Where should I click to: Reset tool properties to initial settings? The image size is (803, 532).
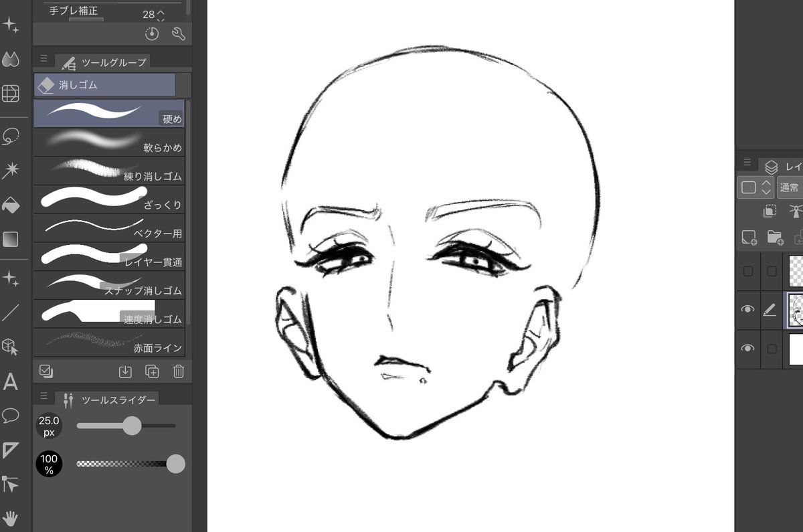click(x=152, y=33)
